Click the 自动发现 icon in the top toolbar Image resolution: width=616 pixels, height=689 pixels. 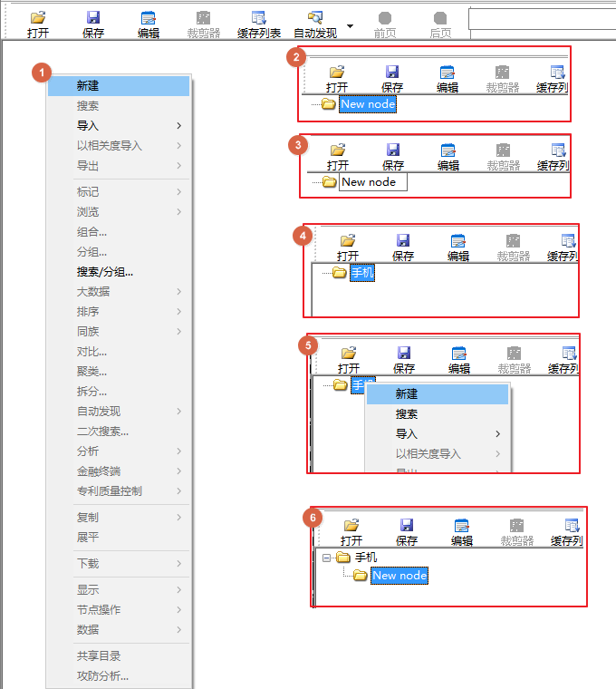coord(314,18)
